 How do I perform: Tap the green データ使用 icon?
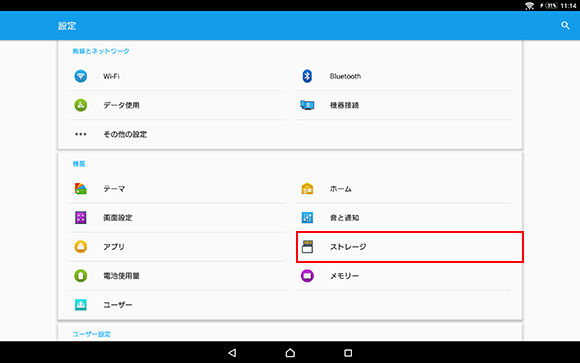[81, 105]
